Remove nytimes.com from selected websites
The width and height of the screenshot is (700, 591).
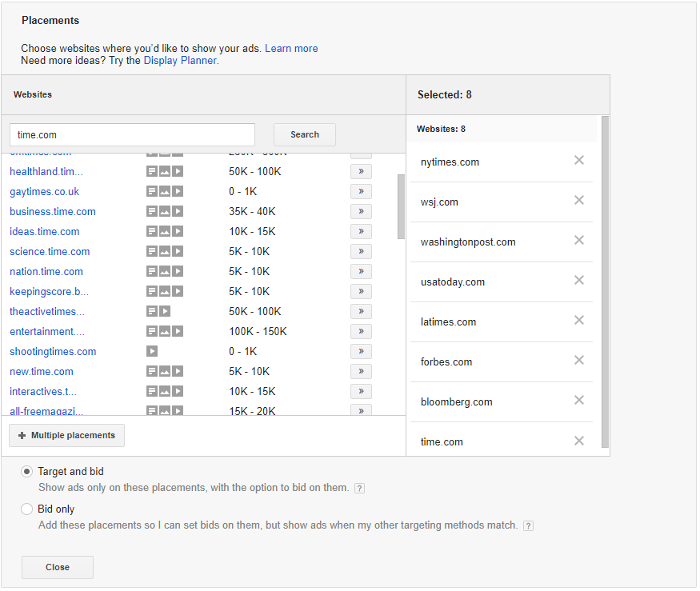tap(579, 161)
